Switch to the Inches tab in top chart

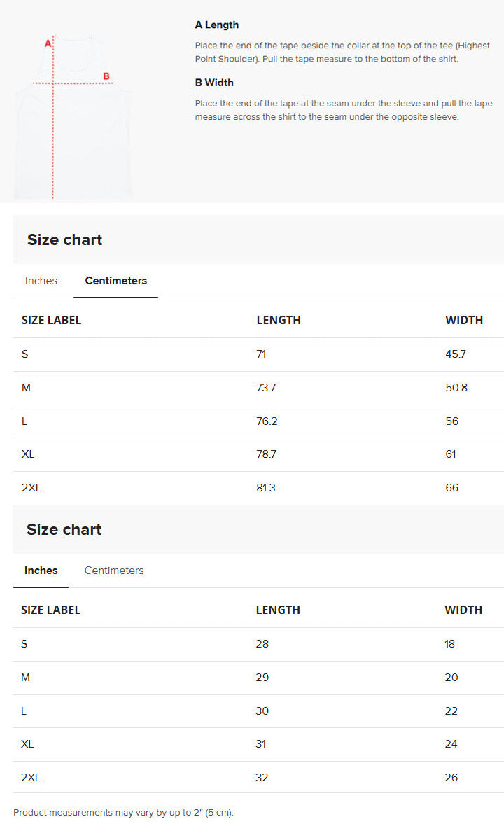tap(41, 280)
